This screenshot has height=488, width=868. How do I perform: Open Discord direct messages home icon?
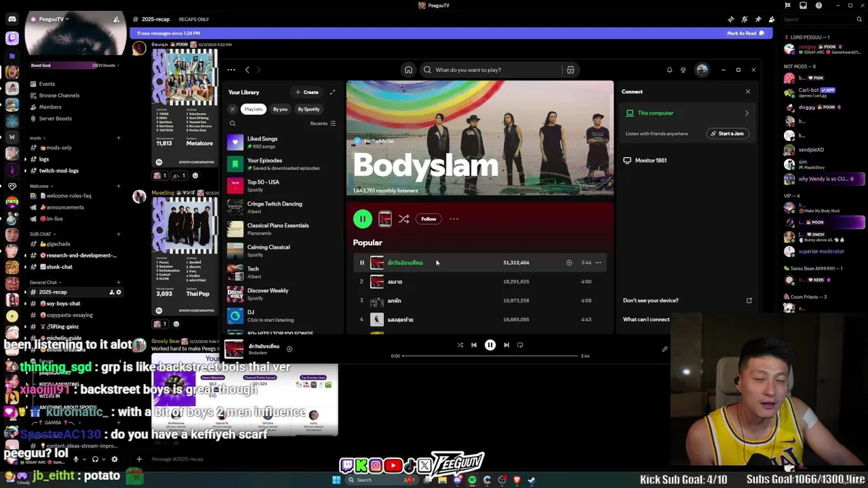point(12,19)
